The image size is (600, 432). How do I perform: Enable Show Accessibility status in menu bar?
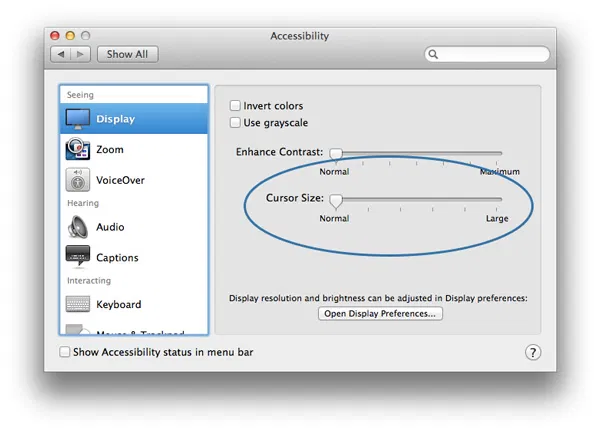[65, 352]
